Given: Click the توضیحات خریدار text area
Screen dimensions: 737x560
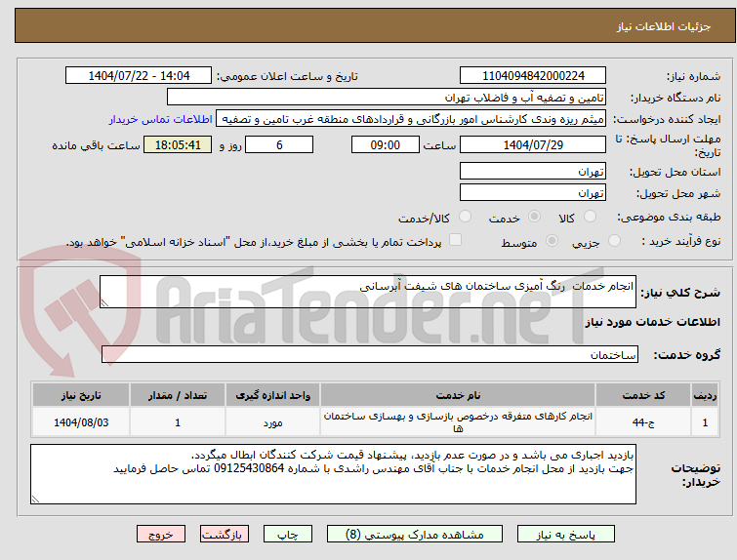Looking at the screenshot, I should 333,474.
